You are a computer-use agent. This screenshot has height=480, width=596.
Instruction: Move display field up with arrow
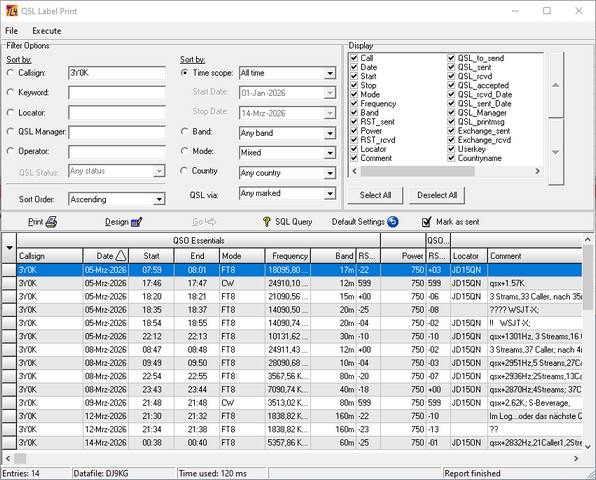tap(555, 85)
